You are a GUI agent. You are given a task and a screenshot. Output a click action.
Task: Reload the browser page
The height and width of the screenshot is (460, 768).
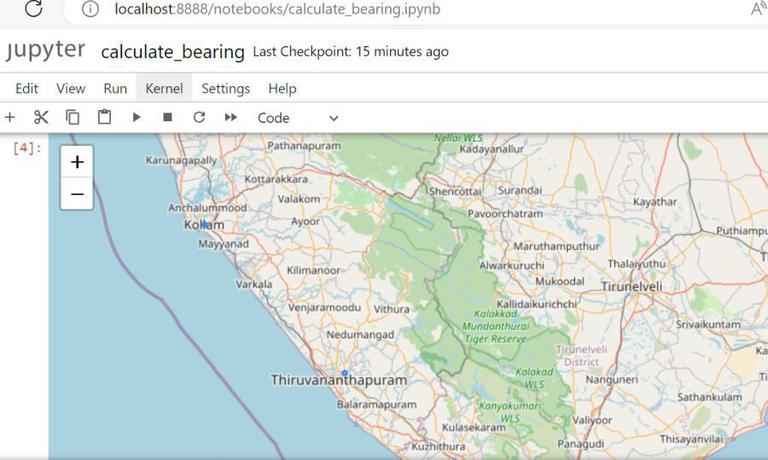[33, 9]
